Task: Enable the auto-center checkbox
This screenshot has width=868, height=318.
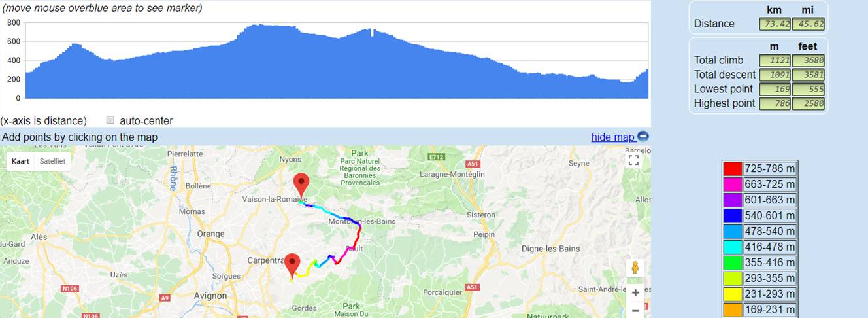Action: [x=110, y=120]
